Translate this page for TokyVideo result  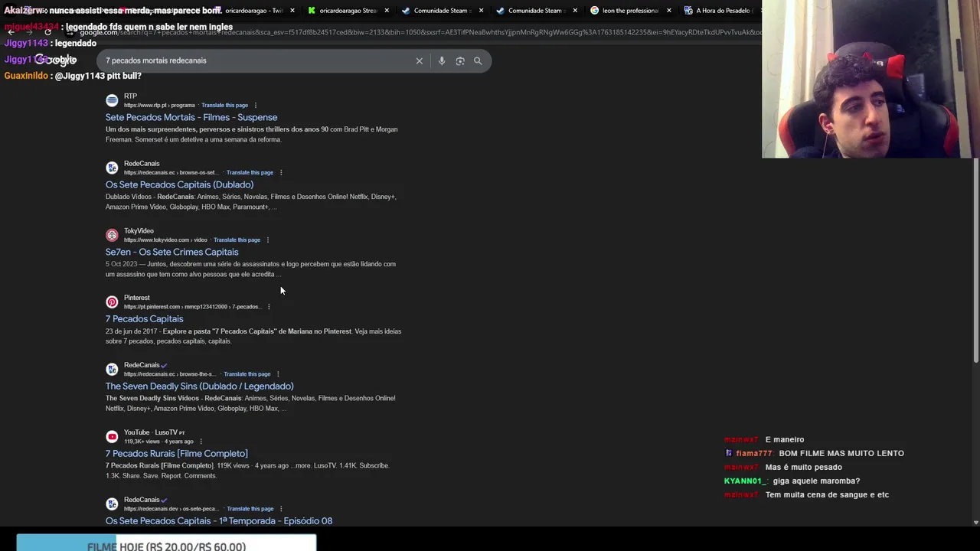(x=237, y=240)
